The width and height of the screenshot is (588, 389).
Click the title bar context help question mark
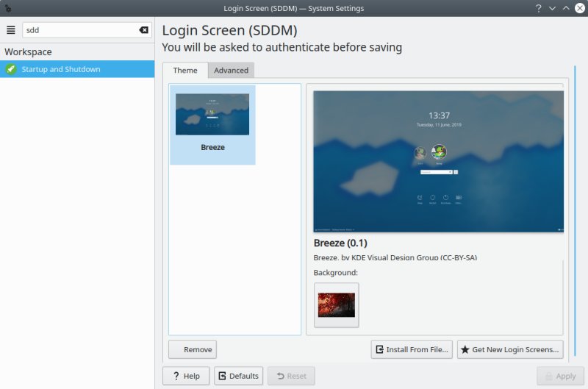point(539,8)
